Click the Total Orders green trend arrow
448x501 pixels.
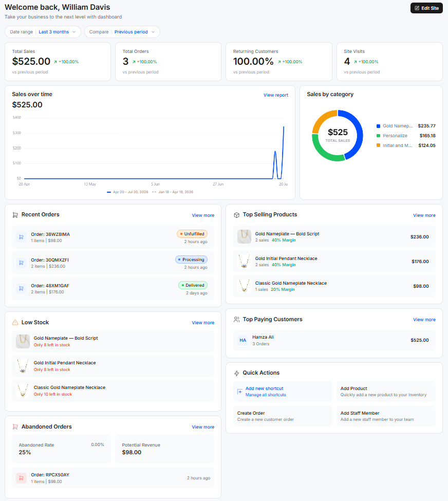click(x=134, y=62)
